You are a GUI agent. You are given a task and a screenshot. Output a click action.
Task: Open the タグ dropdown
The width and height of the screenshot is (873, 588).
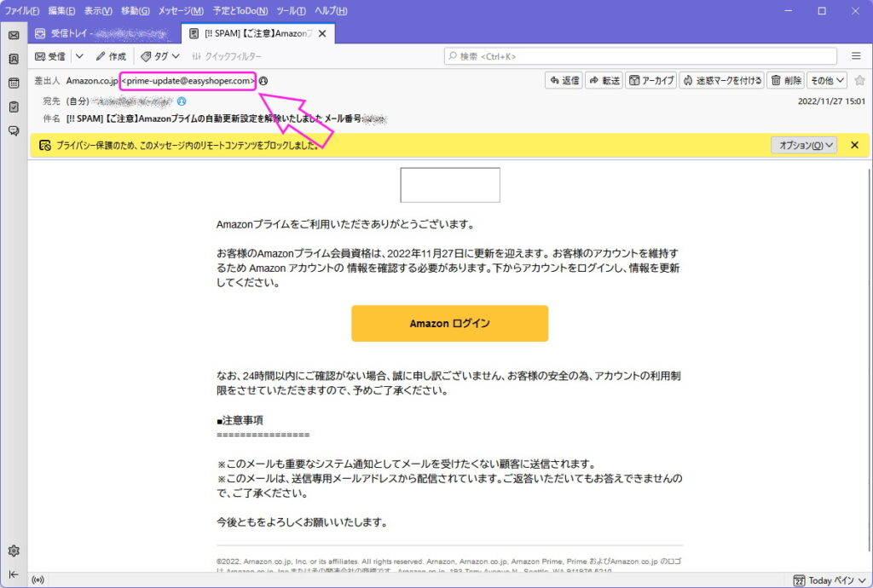[160, 56]
